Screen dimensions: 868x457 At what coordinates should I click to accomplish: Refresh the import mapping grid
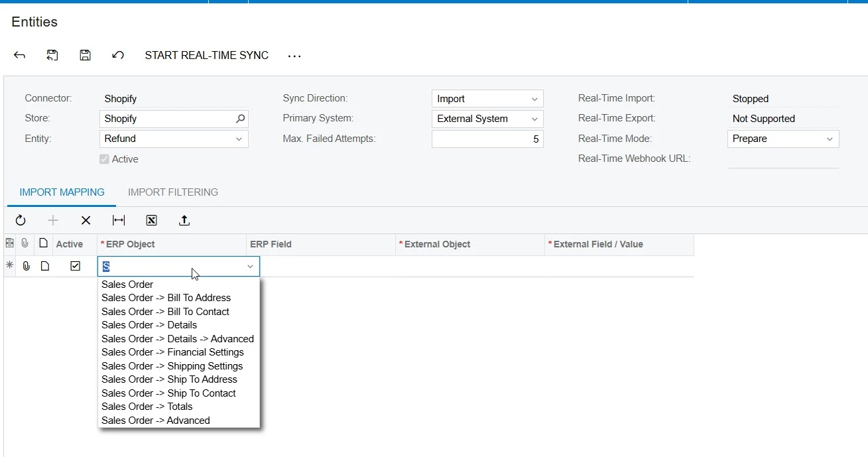click(21, 220)
